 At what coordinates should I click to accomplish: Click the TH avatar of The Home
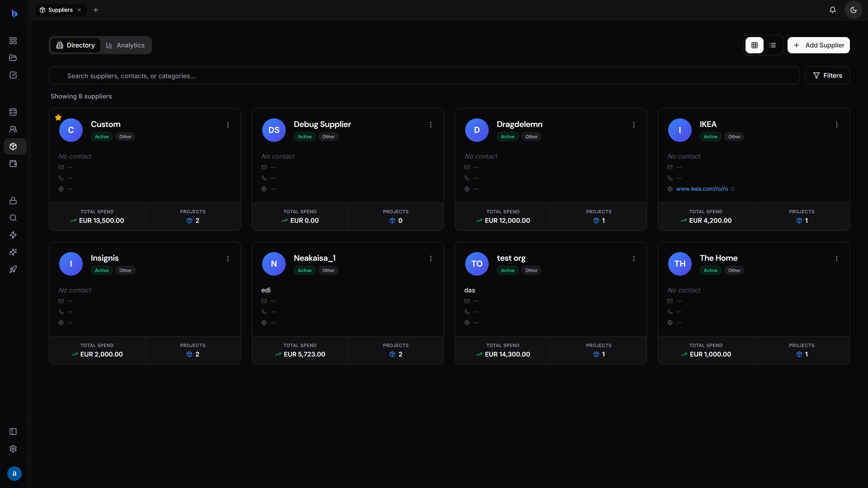(680, 264)
